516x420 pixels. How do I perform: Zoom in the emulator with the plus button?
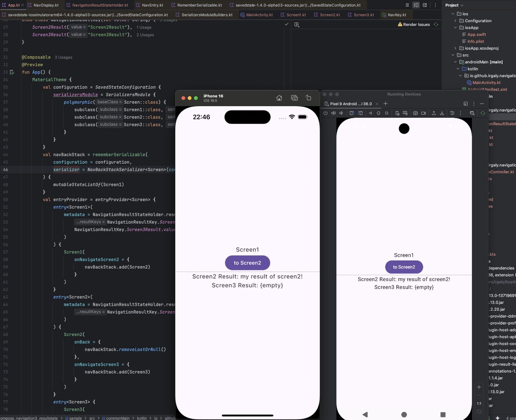[x=479, y=387]
